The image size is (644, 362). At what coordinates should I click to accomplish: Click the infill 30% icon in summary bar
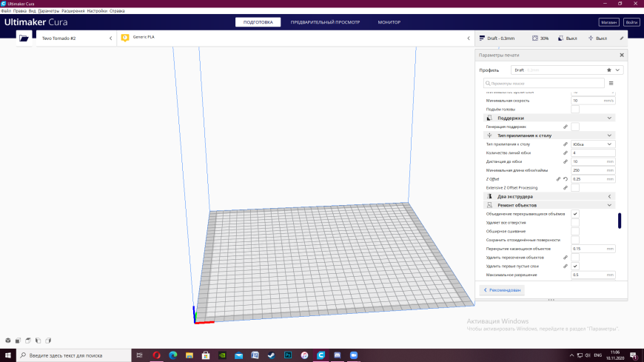[x=535, y=38]
